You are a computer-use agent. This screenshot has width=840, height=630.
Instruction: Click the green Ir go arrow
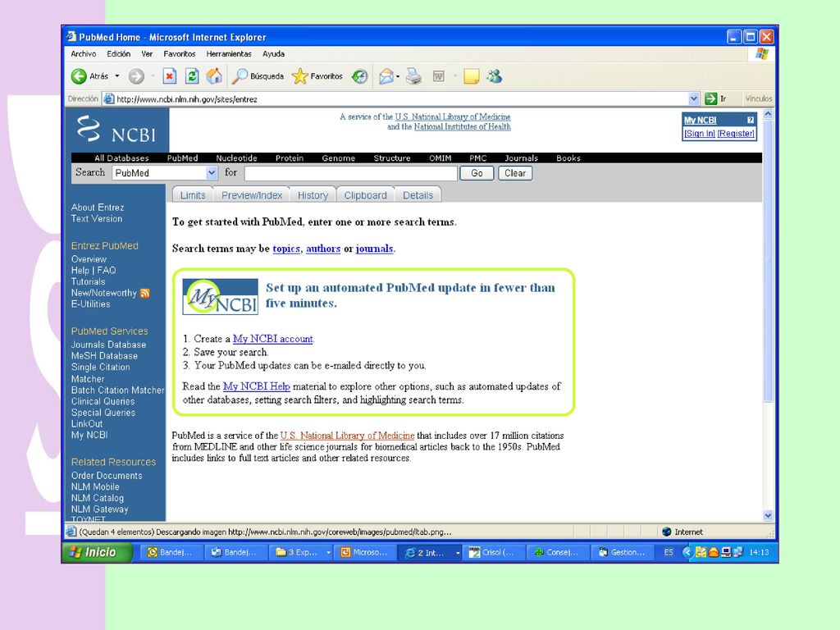tap(711, 98)
